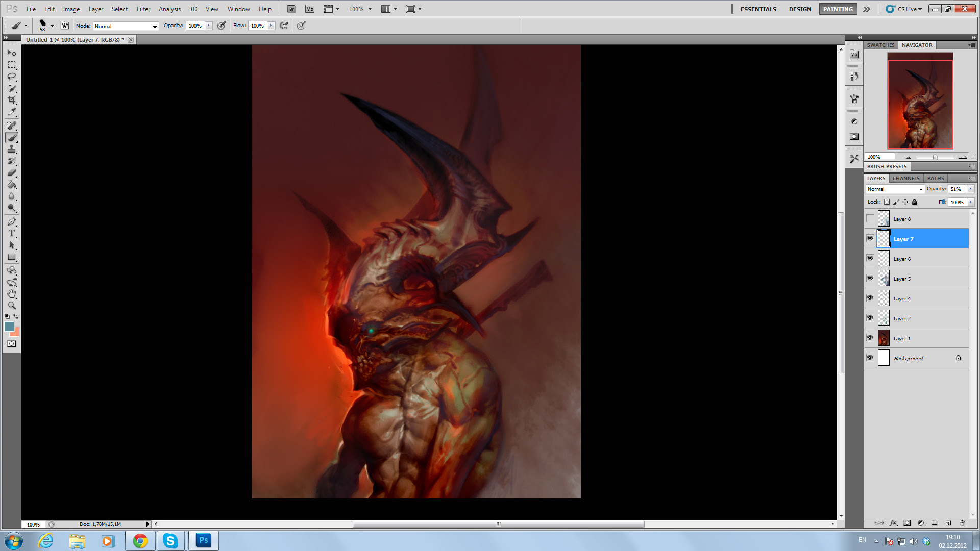Expand more workspaces with double-arrow button
Image resolution: width=980 pixels, height=551 pixels.
point(867,9)
